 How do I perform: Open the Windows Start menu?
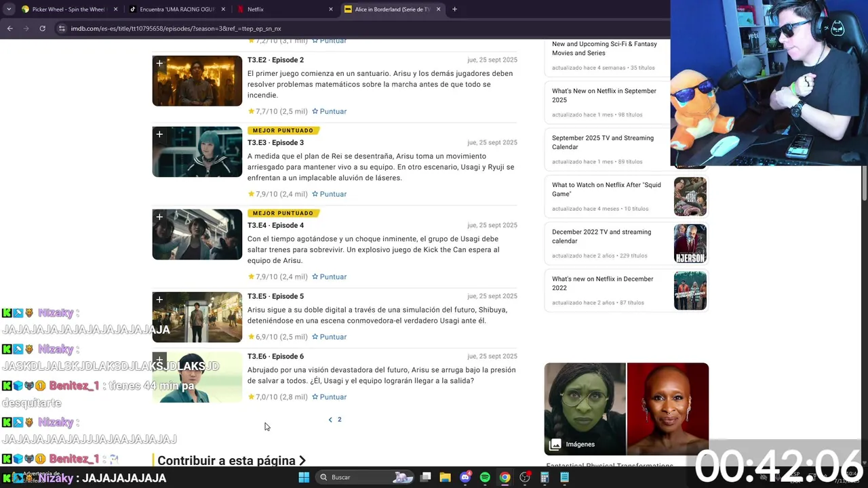pos(304,477)
